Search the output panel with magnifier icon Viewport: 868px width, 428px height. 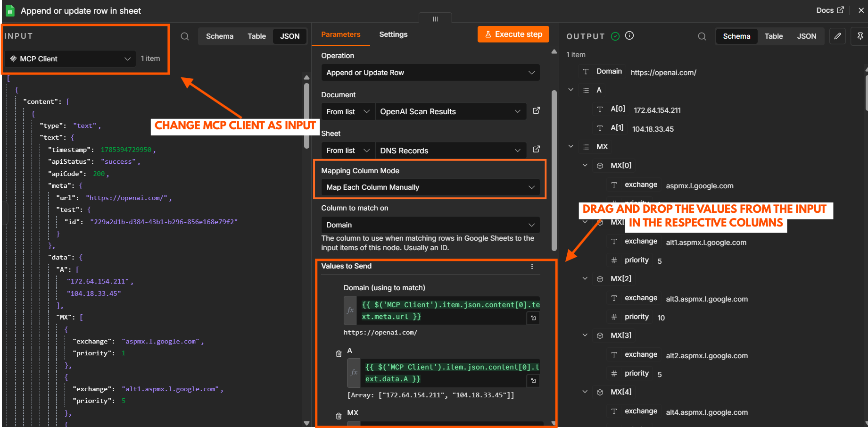pyautogui.click(x=702, y=36)
